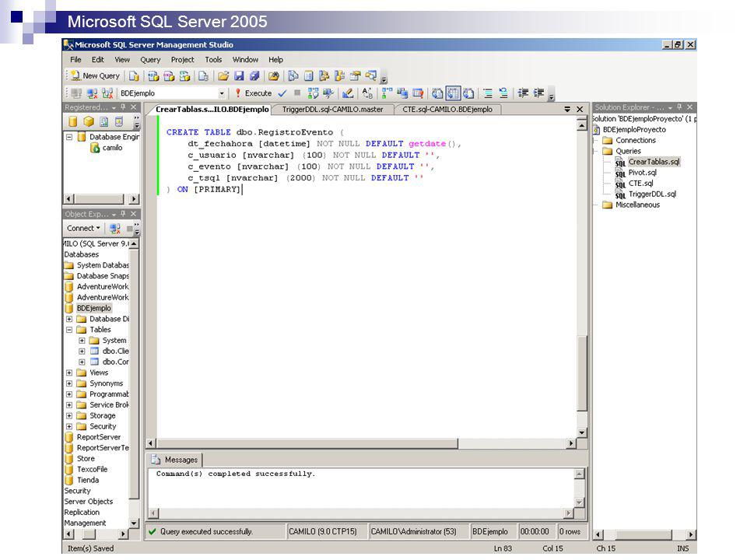Viewport: 747px width, 560px height.
Task: Click the Save floppy disk icon
Action: [x=239, y=75]
